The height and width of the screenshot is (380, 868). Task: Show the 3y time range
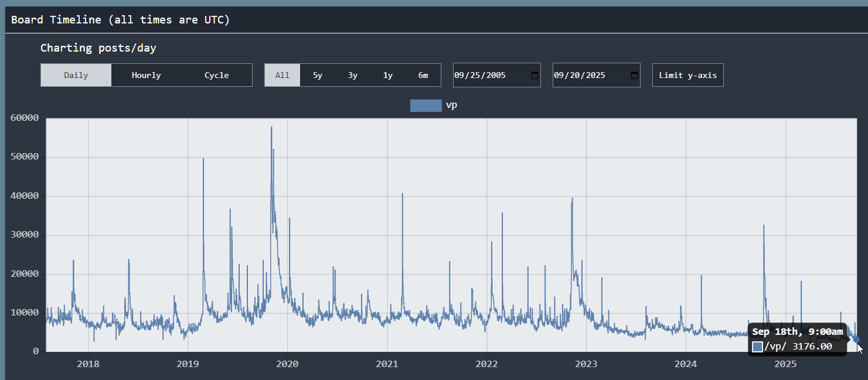(353, 75)
